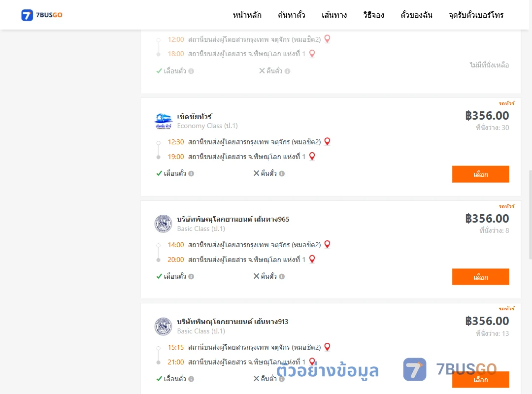Click the เชิดชัยทัวร์ company logo

(x=163, y=121)
